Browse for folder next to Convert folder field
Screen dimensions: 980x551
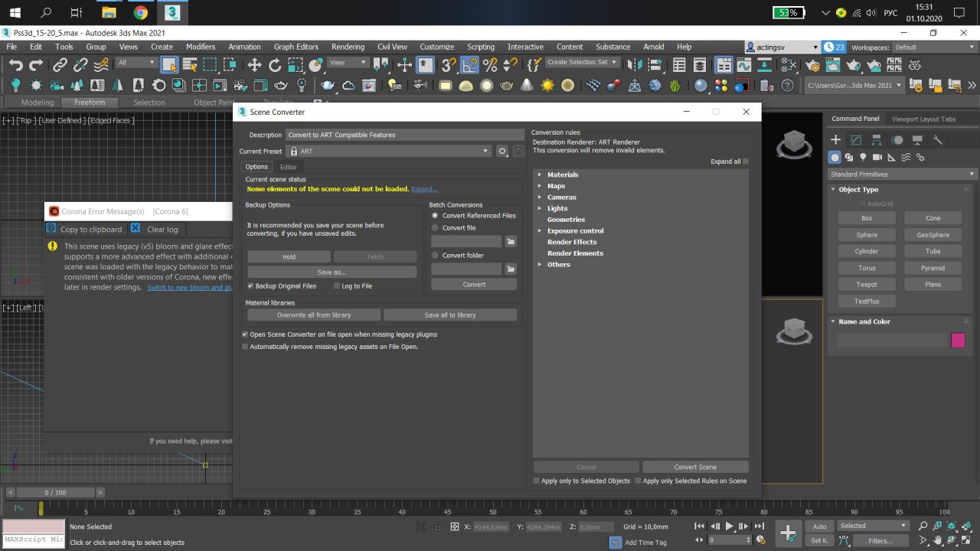point(511,269)
